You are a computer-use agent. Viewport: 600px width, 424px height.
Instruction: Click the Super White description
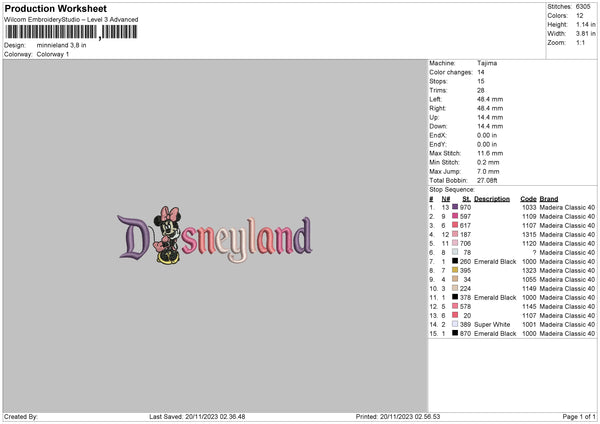click(492, 325)
